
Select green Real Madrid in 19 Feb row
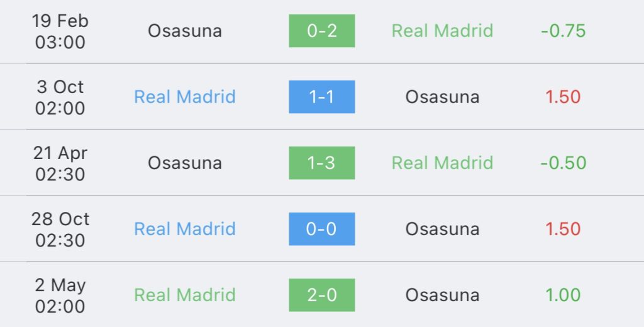click(442, 31)
